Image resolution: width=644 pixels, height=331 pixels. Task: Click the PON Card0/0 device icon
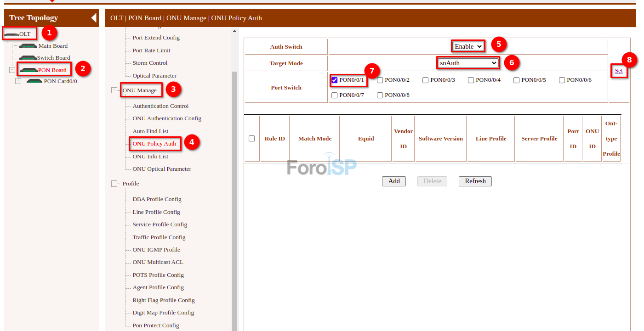(x=34, y=81)
